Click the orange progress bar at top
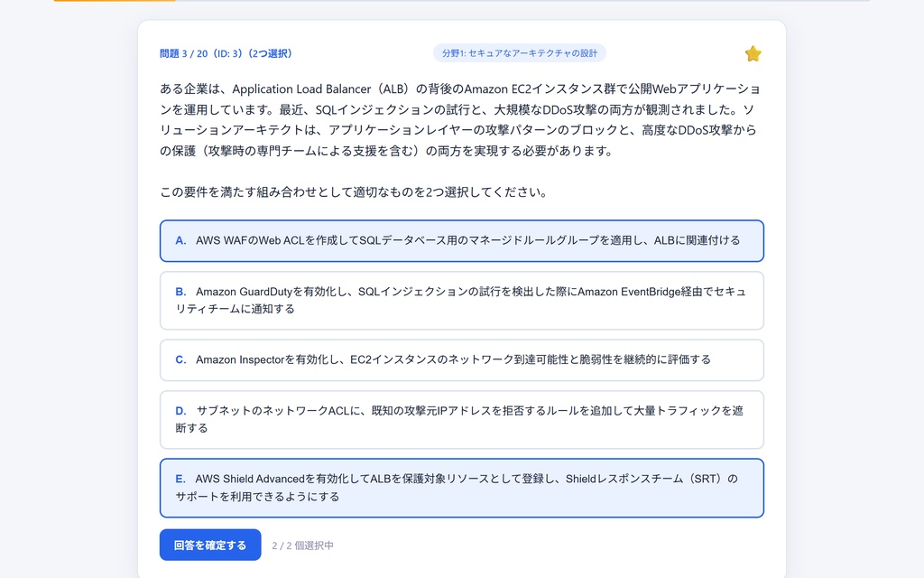 (115, 1)
